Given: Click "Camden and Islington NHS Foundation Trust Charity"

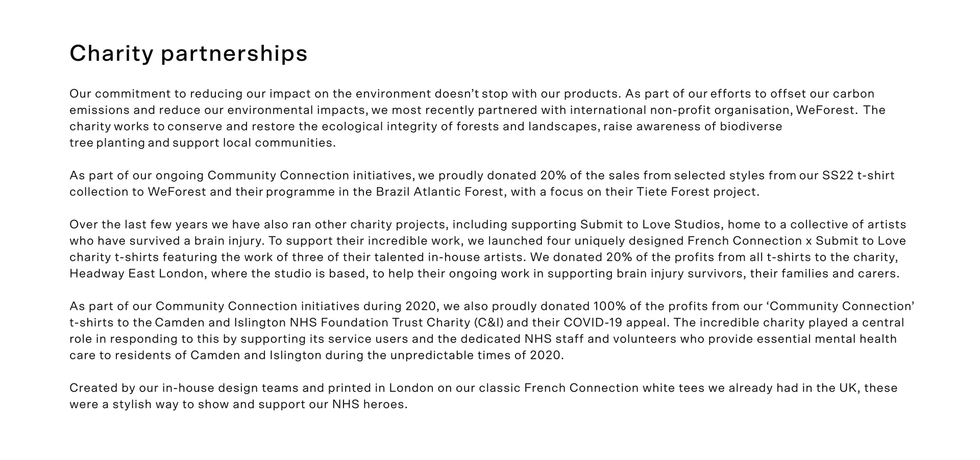Looking at the screenshot, I should pyautogui.click(x=312, y=323).
